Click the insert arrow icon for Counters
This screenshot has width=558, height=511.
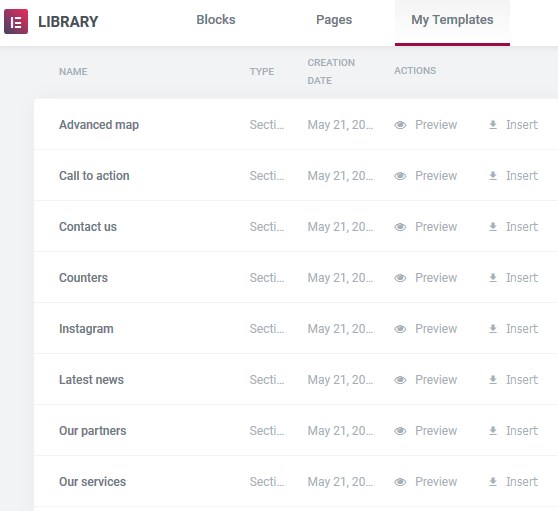click(493, 278)
